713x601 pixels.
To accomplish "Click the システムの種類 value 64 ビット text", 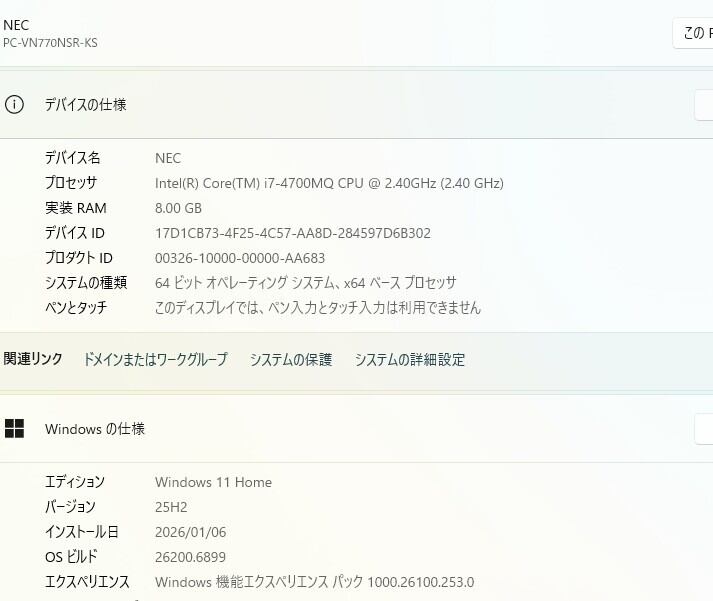I will 306,283.
